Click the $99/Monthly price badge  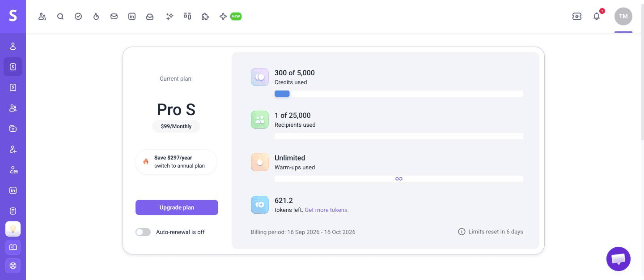click(x=176, y=126)
